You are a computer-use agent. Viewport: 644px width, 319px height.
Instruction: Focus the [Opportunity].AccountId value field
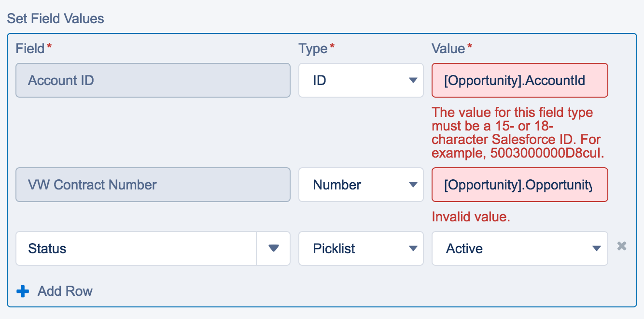pyautogui.click(x=519, y=80)
